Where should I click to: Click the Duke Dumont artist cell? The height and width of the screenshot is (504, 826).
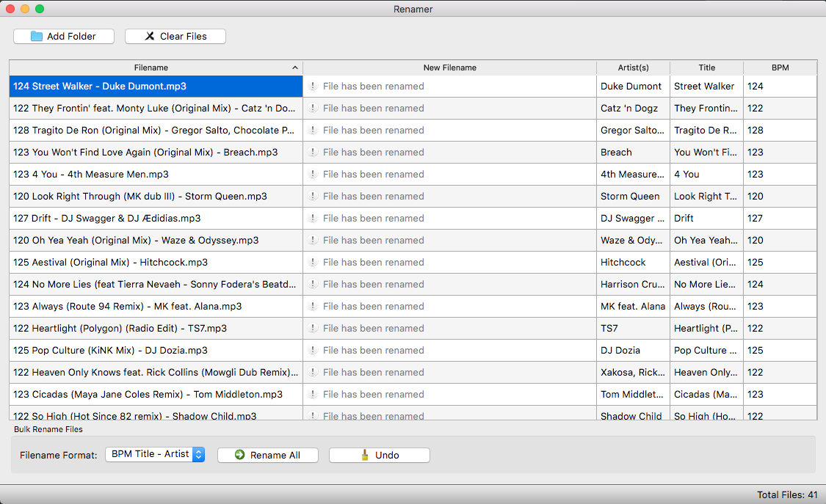coord(631,87)
